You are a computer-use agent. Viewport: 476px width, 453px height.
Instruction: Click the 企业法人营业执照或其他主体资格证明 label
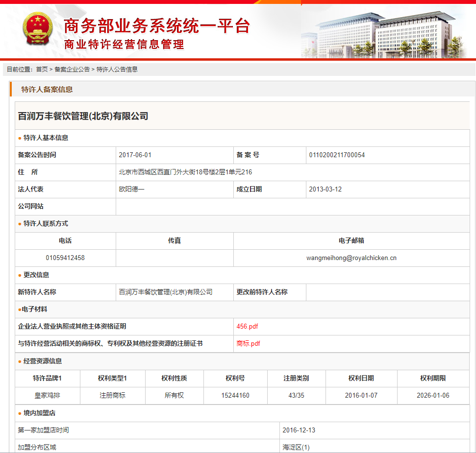coord(72,326)
